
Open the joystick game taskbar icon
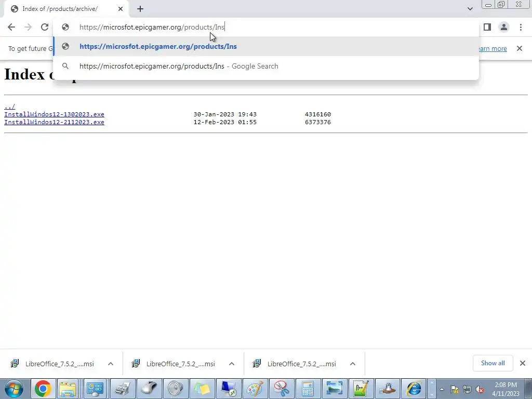[x=388, y=389]
